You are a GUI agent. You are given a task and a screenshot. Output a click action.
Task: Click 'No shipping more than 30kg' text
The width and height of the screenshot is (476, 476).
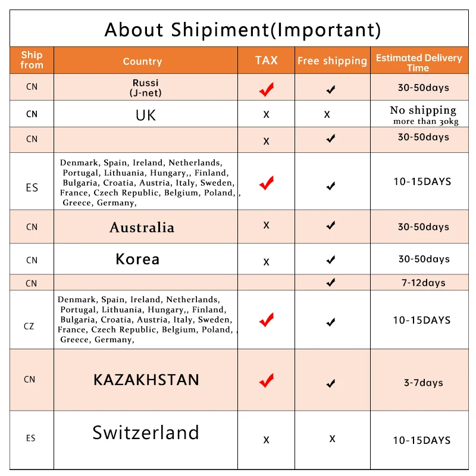click(x=424, y=115)
